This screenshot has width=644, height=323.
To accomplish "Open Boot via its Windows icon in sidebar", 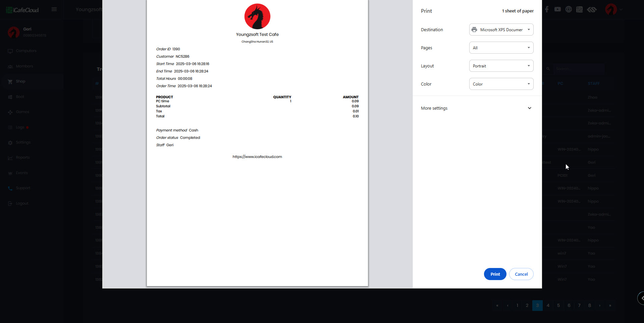I will (10, 97).
